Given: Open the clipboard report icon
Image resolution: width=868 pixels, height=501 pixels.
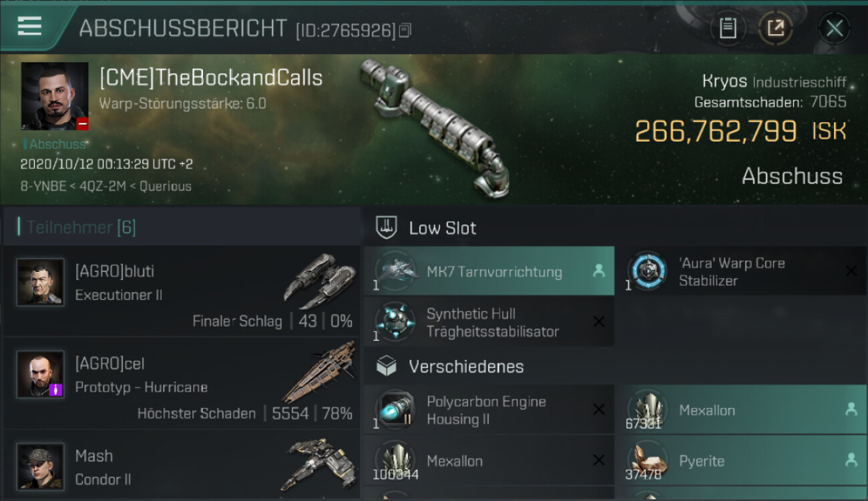Looking at the screenshot, I should [x=728, y=28].
